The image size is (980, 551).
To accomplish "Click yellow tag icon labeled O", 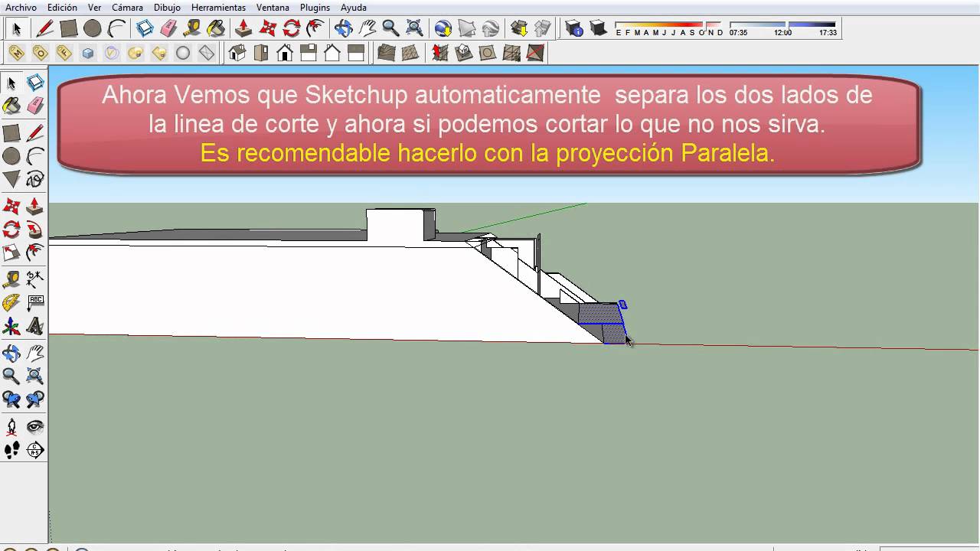I will 40,53.
